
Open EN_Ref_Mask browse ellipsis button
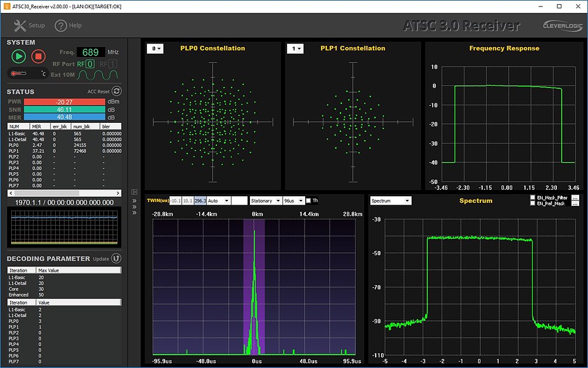point(575,203)
